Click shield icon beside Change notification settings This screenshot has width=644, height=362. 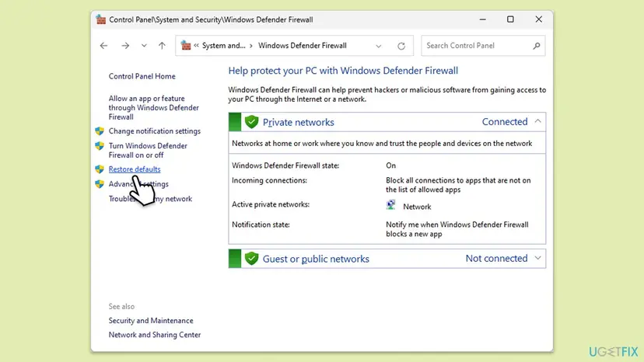coord(100,131)
